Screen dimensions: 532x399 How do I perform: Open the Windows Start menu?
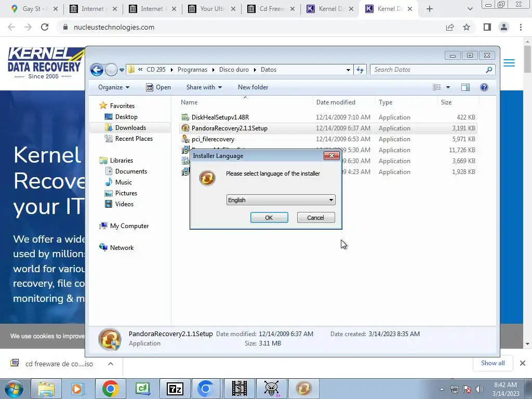(x=14, y=389)
